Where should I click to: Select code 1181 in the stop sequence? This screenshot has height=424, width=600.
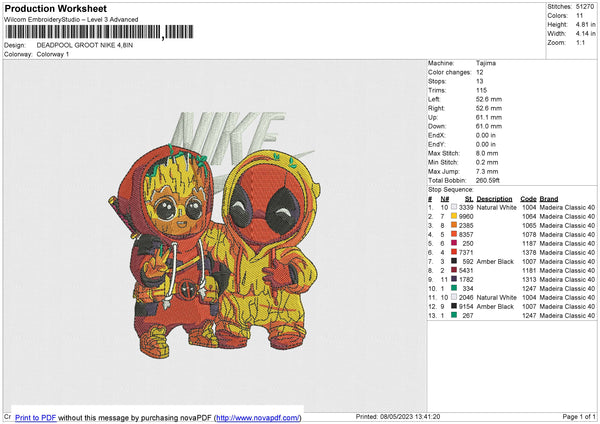529,270
